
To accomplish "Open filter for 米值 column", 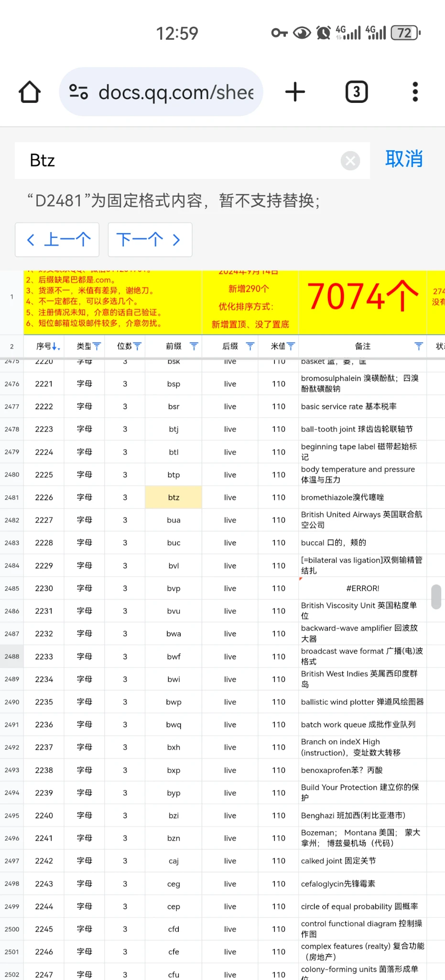I will [x=291, y=346].
